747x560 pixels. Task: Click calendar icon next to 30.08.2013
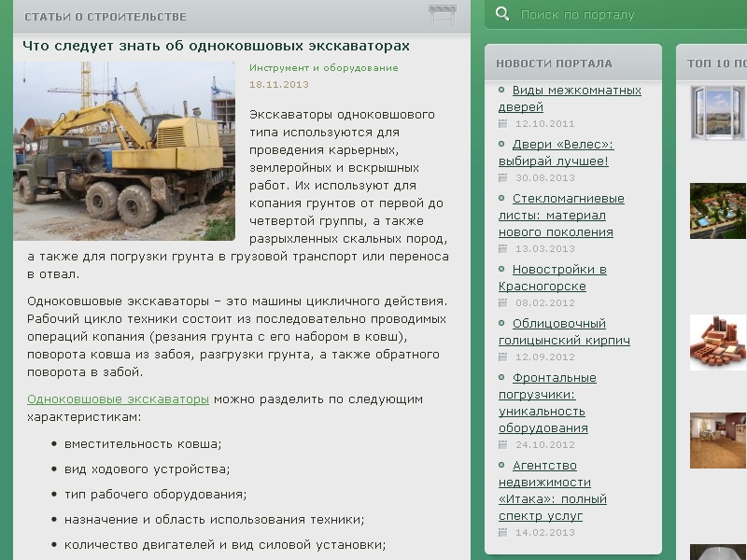502,177
